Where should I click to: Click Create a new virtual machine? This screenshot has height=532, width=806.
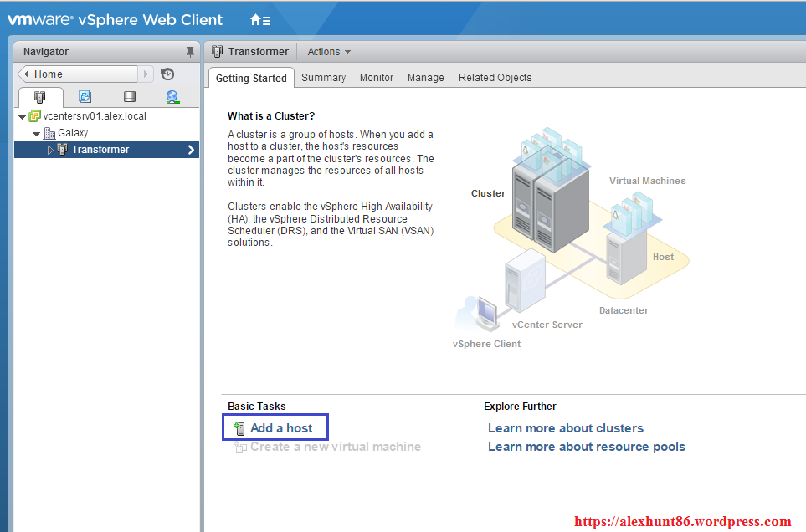[x=335, y=447]
